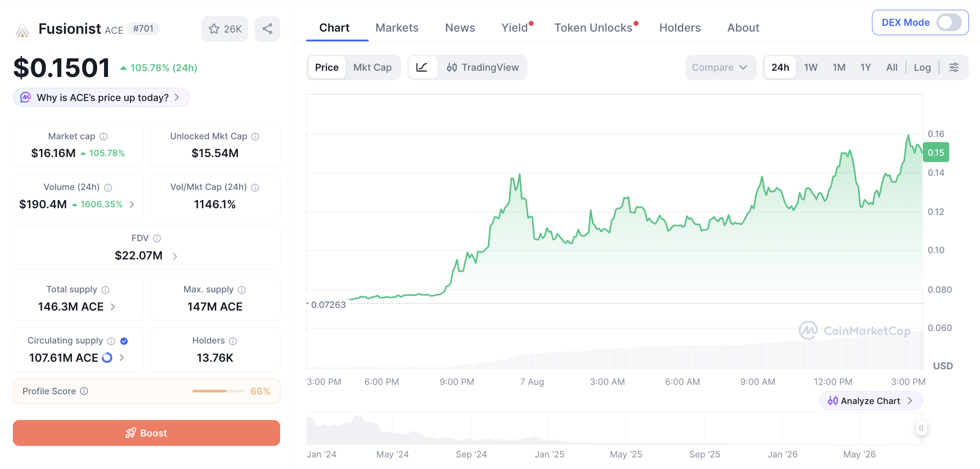Select the line chart view icon
This screenshot has width=980, height=469.
tap(422, 67)
